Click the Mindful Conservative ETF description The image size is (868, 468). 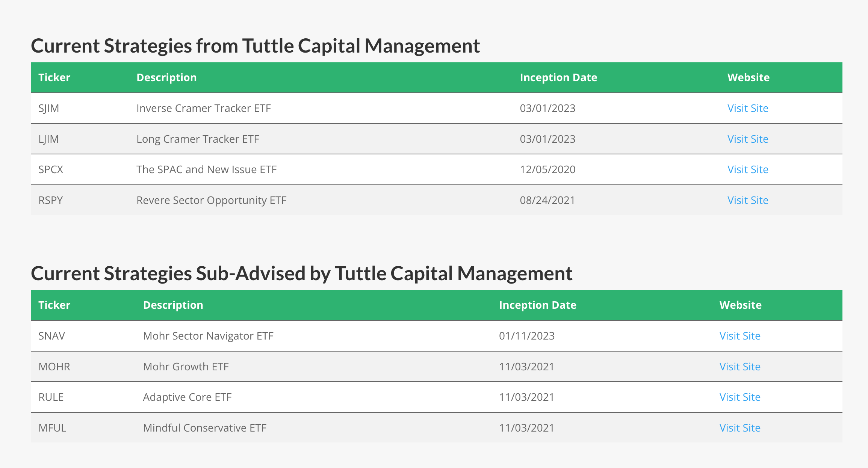(x=204, y=427)
